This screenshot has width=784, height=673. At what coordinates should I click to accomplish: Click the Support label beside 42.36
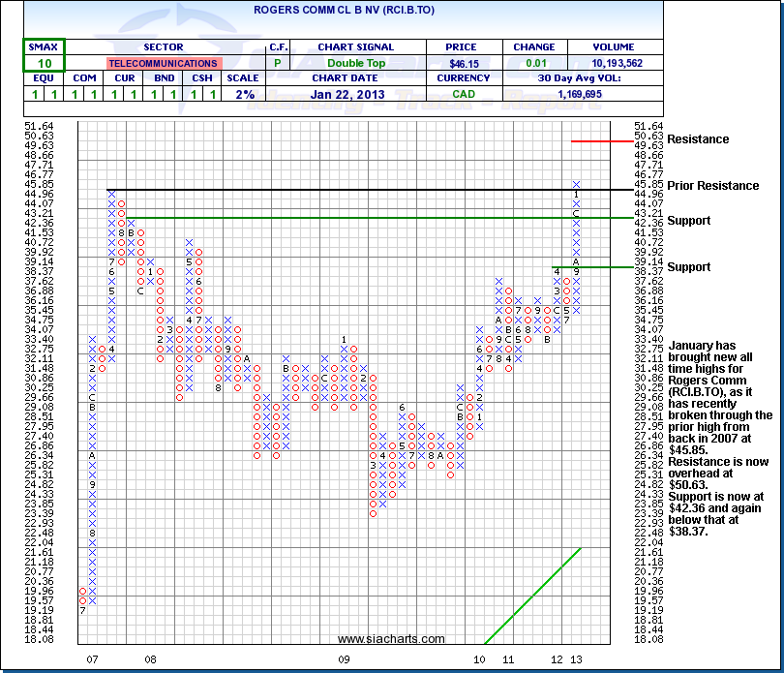tap(688, 221)
